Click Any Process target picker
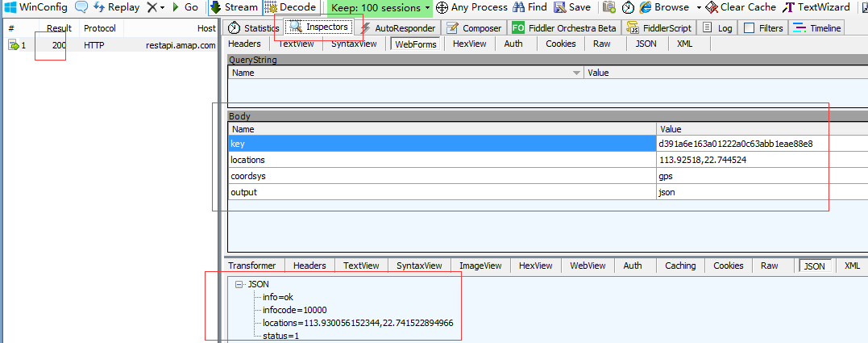The image size is (868, 343). click(471, 7)
